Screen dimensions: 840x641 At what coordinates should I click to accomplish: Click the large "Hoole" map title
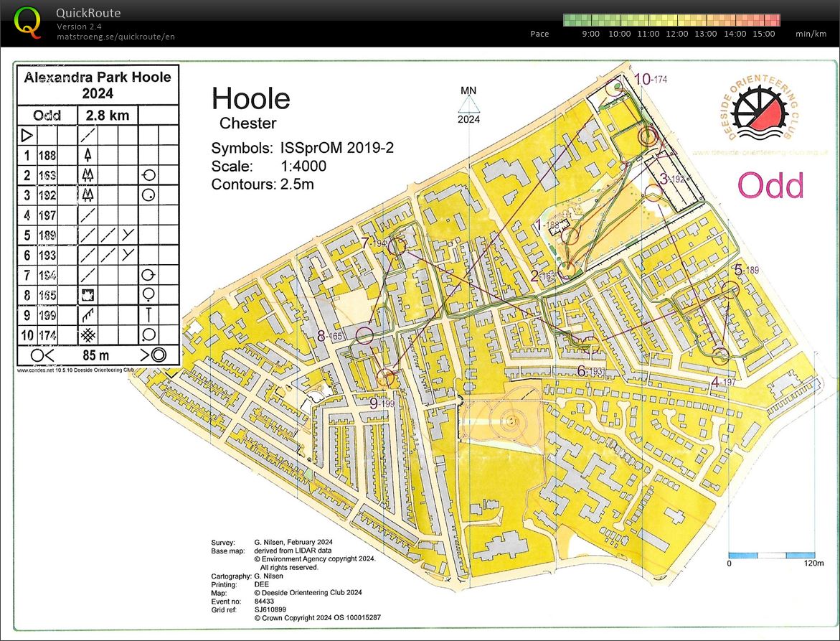251,98
